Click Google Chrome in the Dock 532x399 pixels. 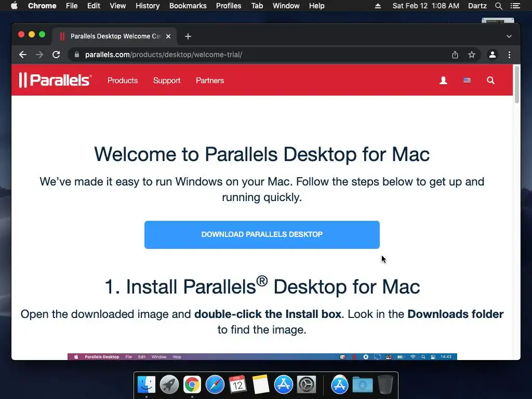pos(192,385)
